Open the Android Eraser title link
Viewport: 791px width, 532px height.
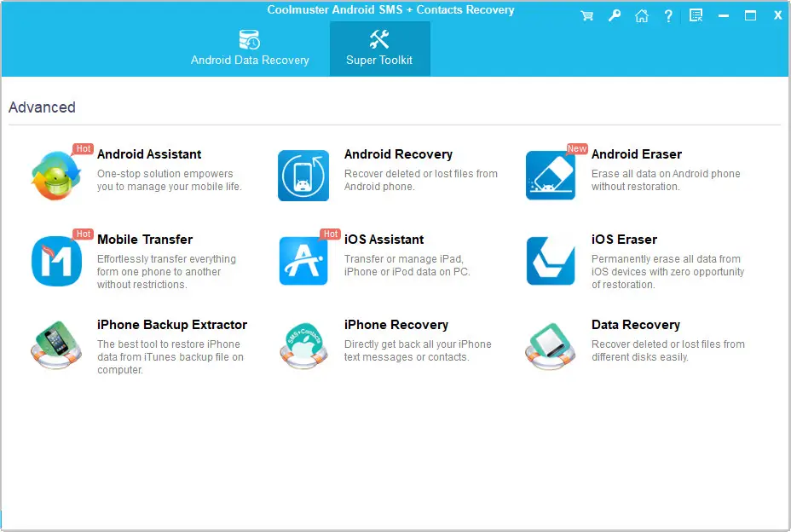pyautogui.click(x=636, y=154)
